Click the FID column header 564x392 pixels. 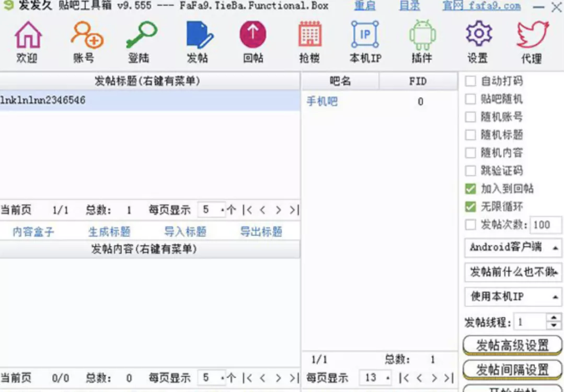[418, 82]
